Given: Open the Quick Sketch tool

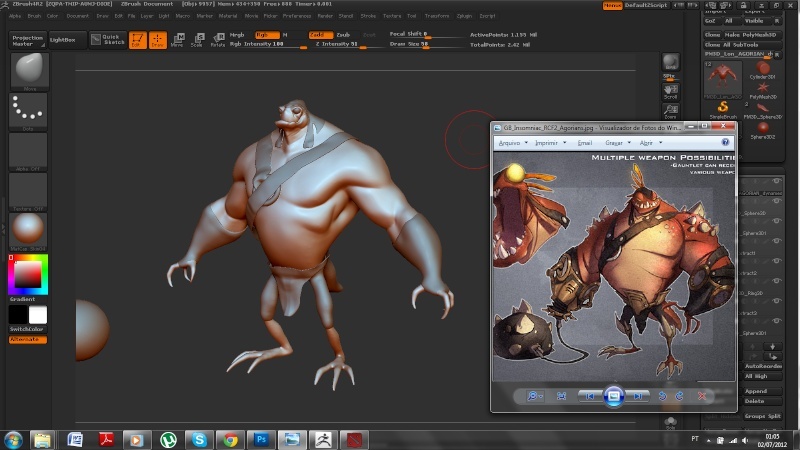Looking at the screenshot, I should click(108, 40).
